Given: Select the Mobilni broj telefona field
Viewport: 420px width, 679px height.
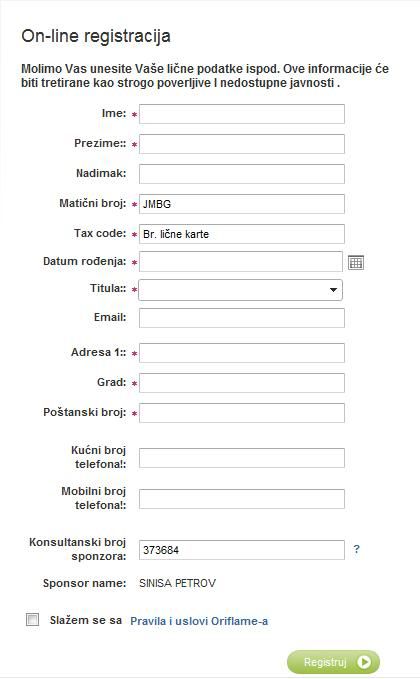Looking at the screenshot, I should [242, 499].
